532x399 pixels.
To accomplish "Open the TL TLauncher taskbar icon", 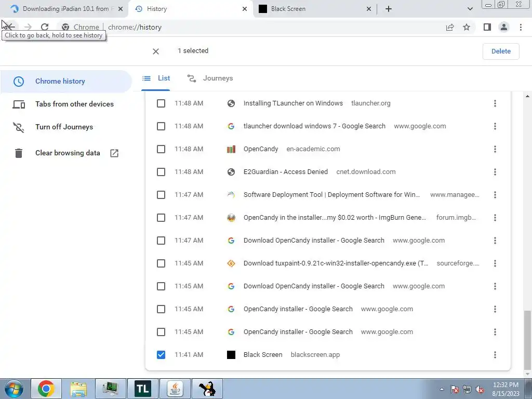I will (143, 389).
